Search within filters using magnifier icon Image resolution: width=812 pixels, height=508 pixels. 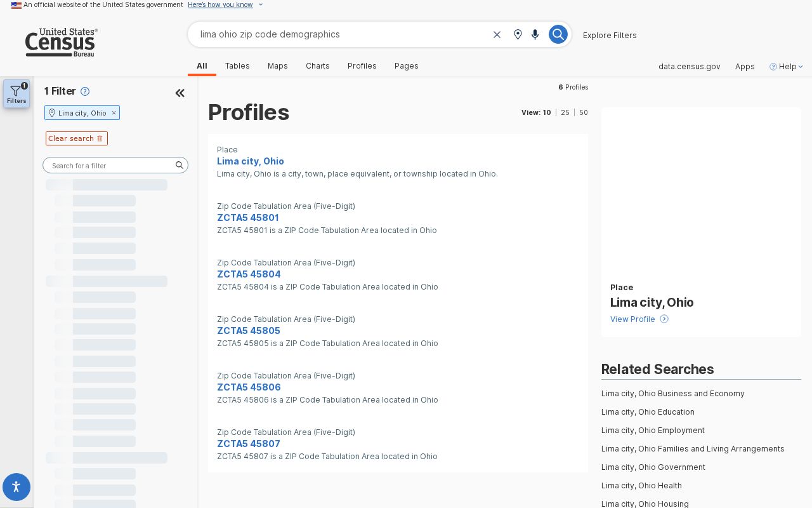click(x=180, y=165)
